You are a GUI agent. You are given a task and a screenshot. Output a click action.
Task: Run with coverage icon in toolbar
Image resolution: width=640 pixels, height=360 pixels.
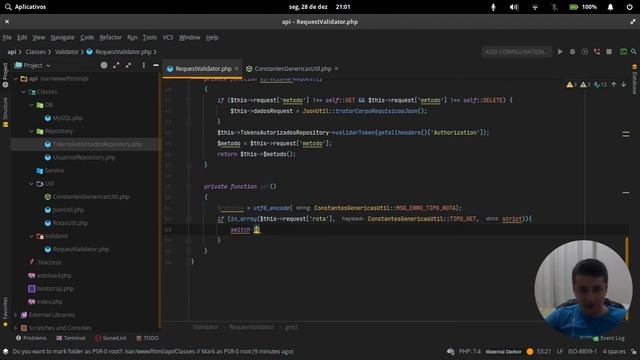(x=584, y=52)
